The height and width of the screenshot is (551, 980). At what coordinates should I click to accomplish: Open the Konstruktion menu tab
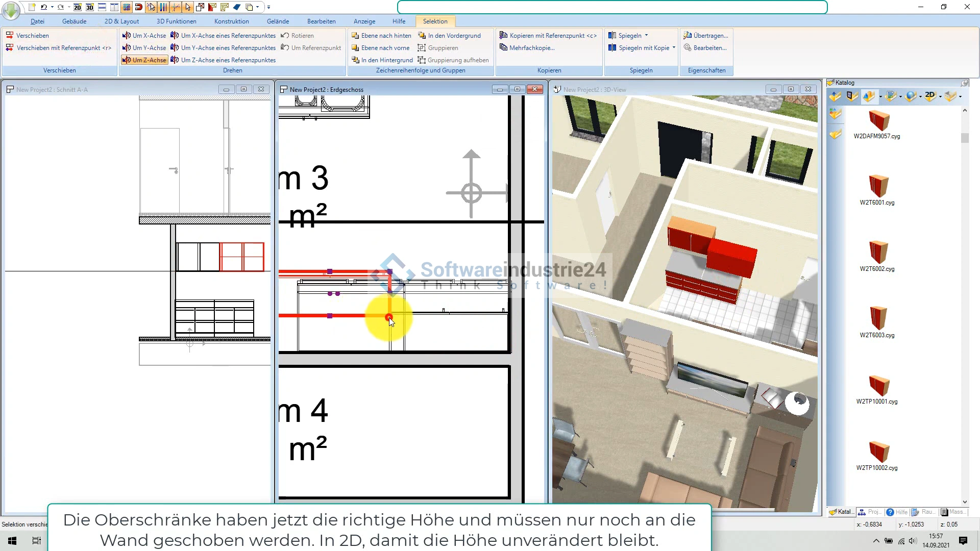pyautogui.click(x=231, y=21)
